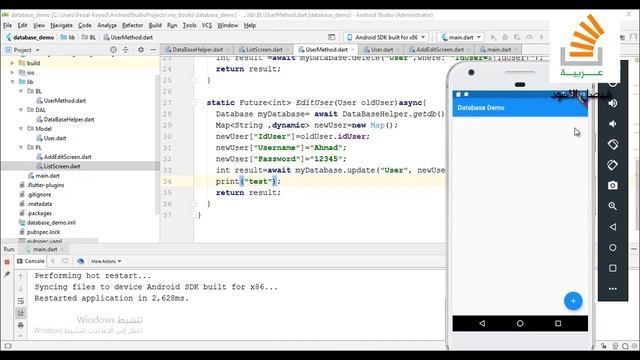Collapse the PL folder
Screen dimensions: 640x360
coord(21,147)
